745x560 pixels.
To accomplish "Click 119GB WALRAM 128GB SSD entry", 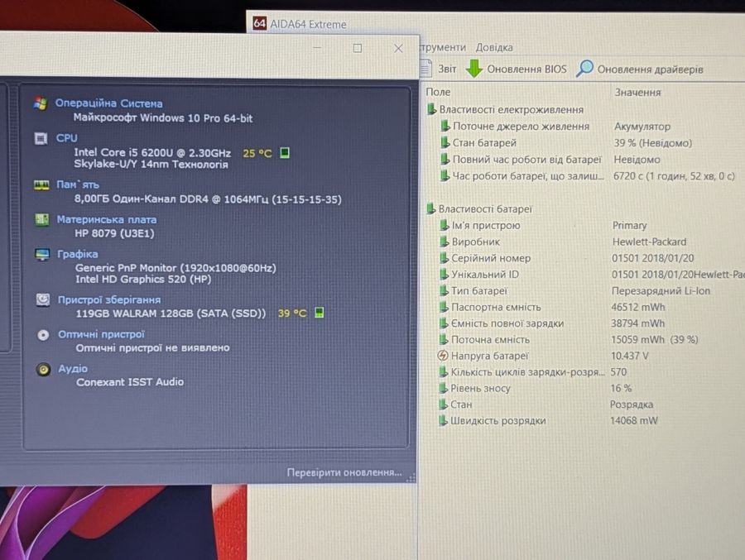I will tap(171, 314).
